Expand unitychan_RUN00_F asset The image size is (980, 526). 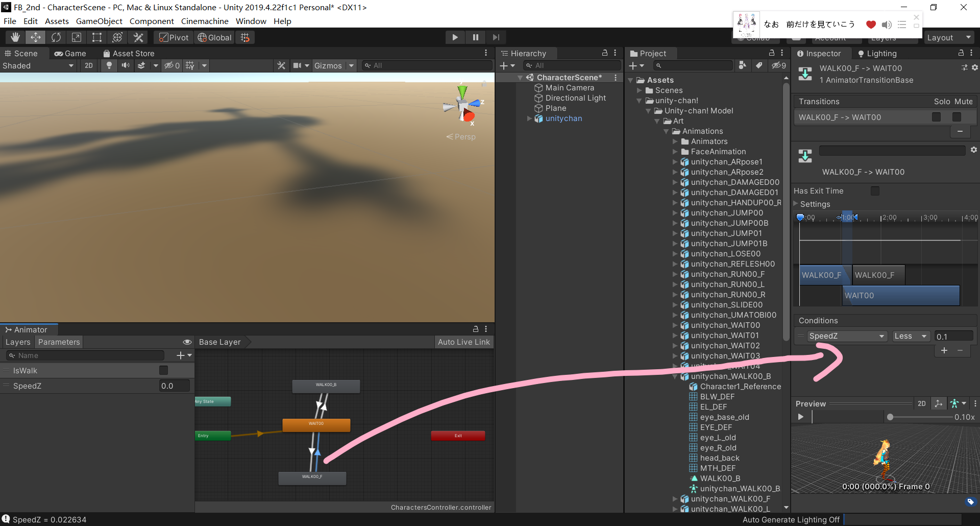pyautogui.click(x=675, y=274)
